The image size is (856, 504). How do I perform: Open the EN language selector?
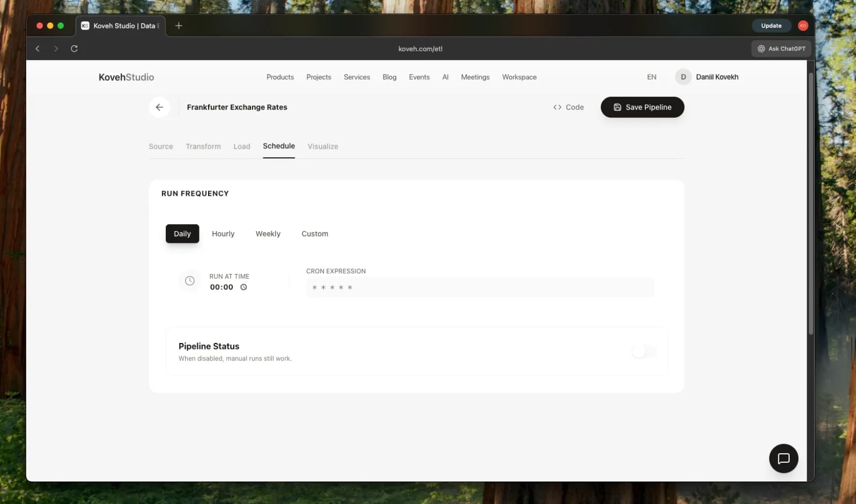(x=651, y=77)
